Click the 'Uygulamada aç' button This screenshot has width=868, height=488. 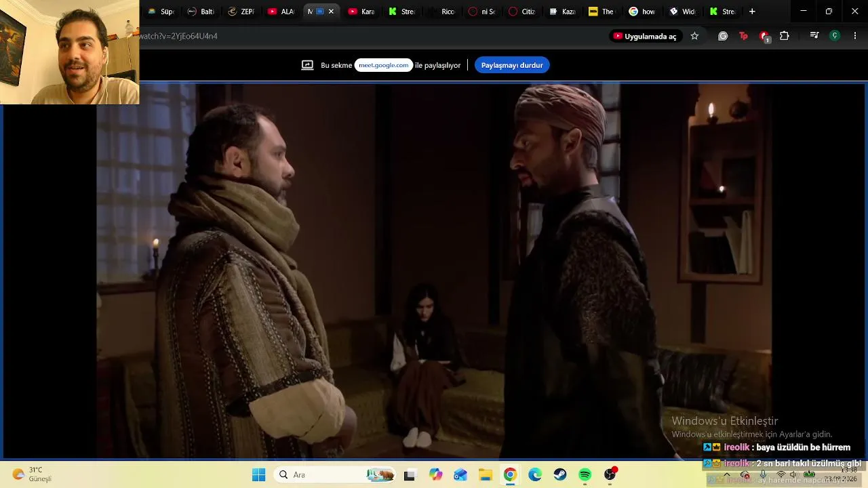(x=645, y=36)
